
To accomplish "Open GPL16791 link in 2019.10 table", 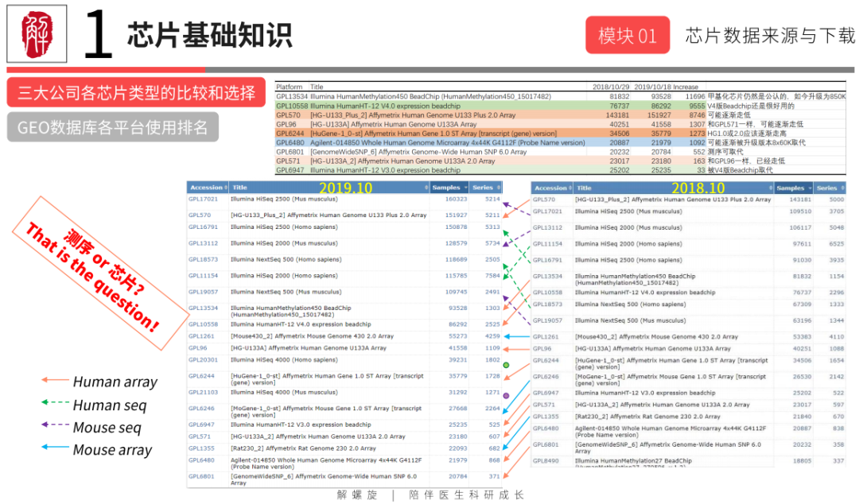I will pos(203,227).
